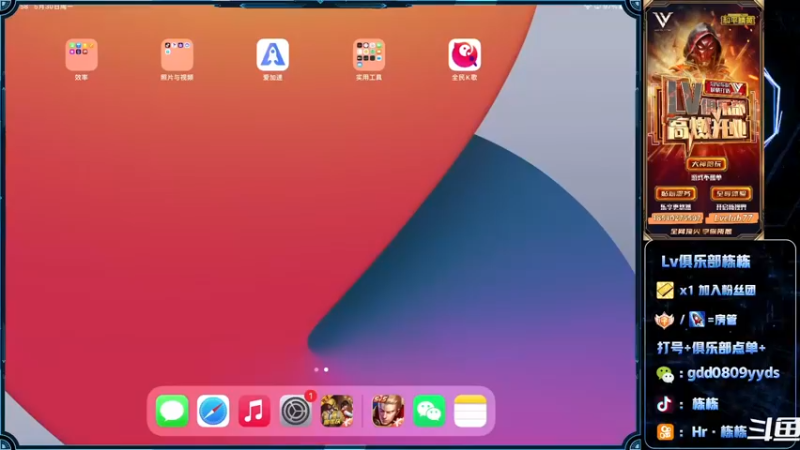This screenshot has height=450, width=800.
Task: Switch to the first home screen page dot
Action: (316, 369)
